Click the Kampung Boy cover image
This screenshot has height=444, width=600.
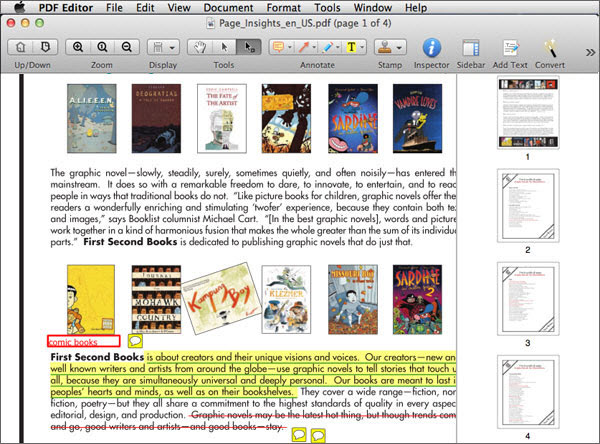tap(222, 299)
